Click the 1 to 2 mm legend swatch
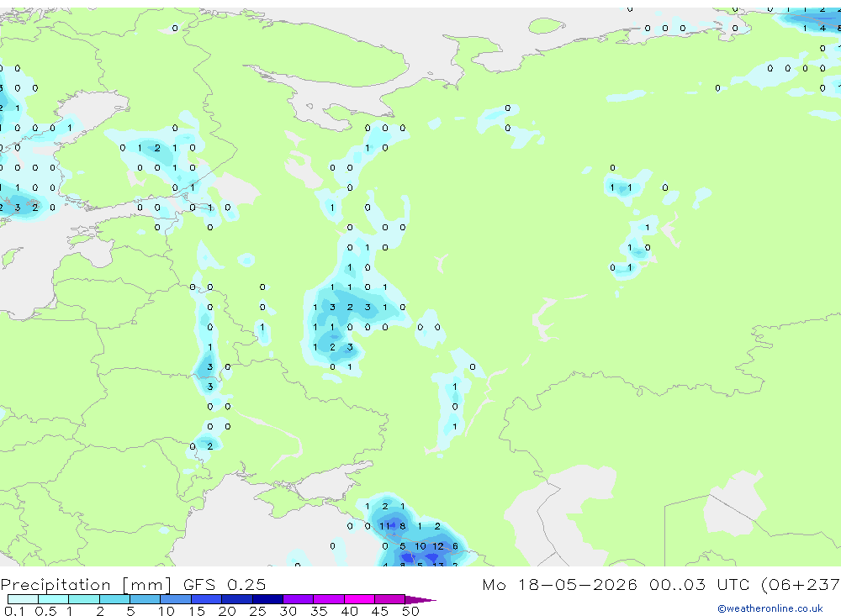Screen dimensions: 841x616 (83, 599)
